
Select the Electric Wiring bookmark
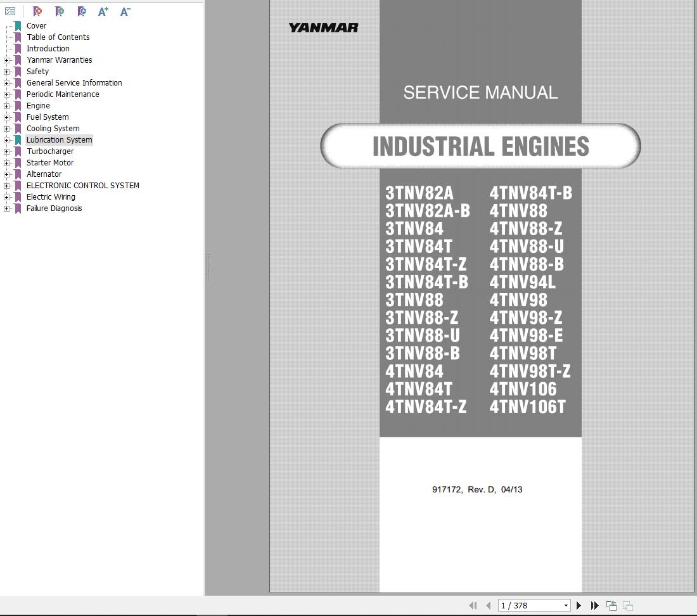pyautogui.click(x=51, y=197)
